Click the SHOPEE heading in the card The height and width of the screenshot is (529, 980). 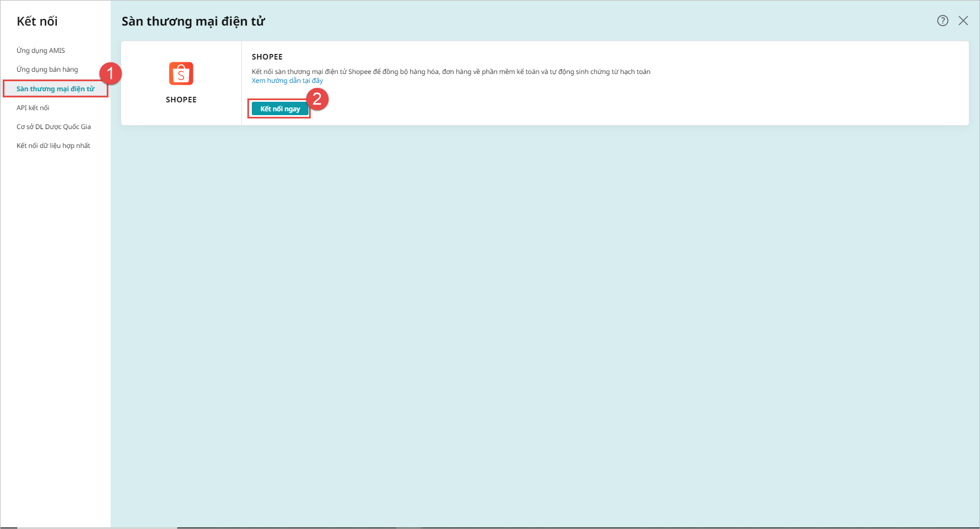(x=267, y=57)
